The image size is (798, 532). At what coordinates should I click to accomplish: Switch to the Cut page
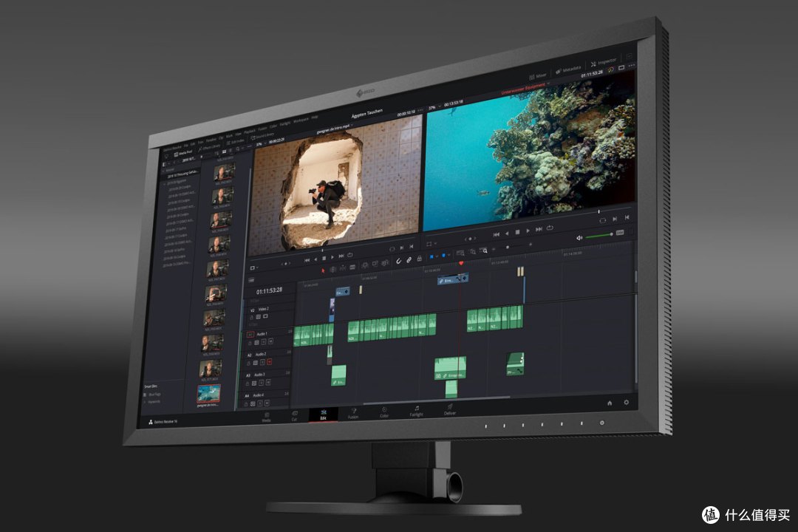coord(294,416)
